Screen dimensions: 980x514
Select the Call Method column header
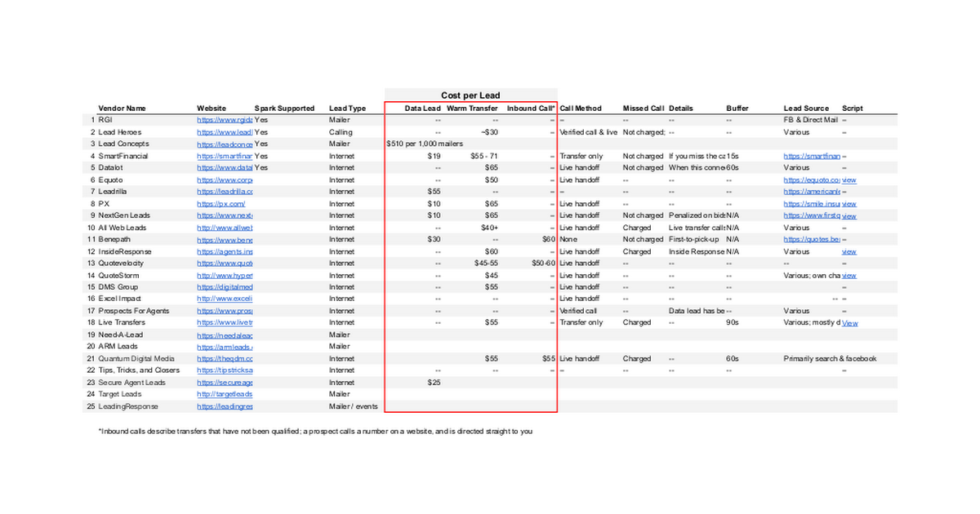click(x=581, y=109)
